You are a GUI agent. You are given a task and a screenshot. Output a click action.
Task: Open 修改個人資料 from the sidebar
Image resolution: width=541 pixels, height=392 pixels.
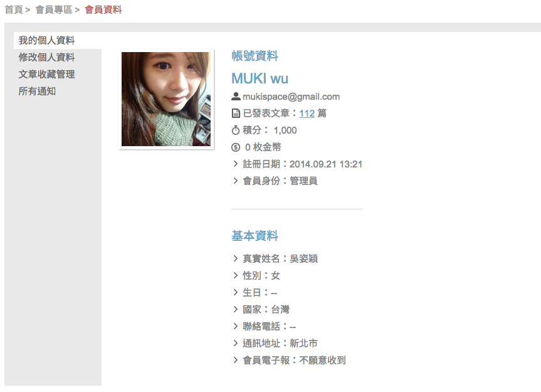46,57
